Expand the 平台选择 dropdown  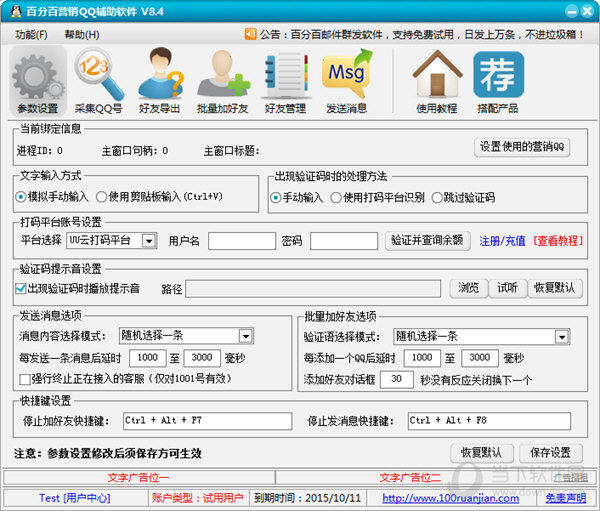point(148,241)
